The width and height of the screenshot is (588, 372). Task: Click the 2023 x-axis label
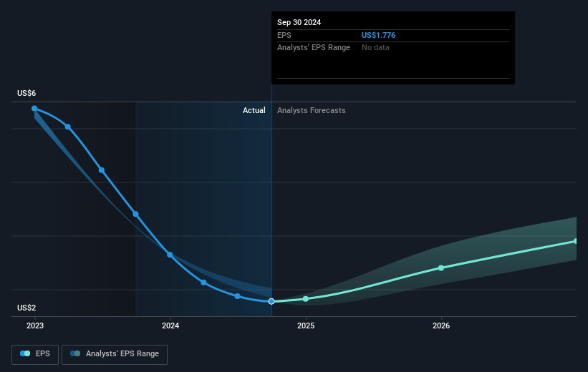[35, 325]
